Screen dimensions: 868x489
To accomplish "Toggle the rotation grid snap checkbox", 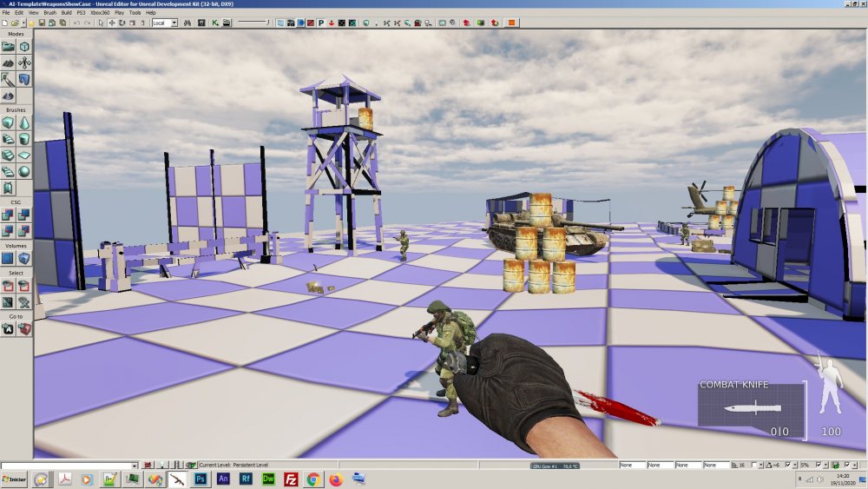I will click(x=788, y=466).
